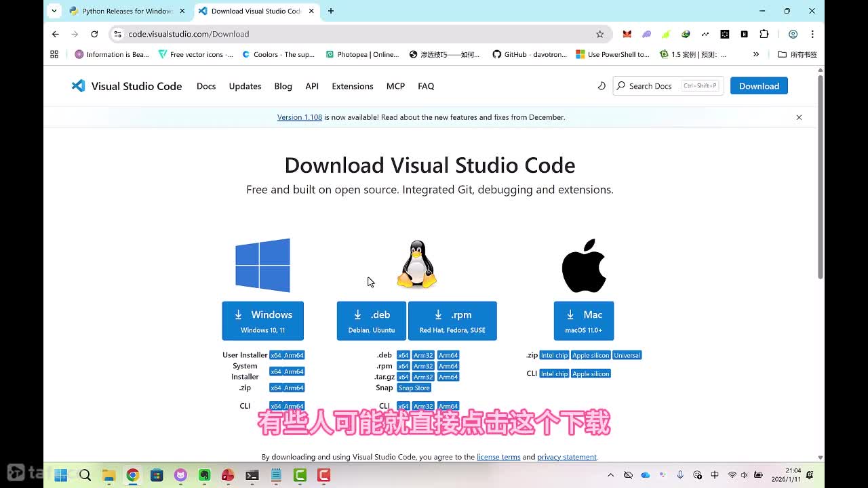Select the x64 badge next to User Installer
Image resolution: width=868 pixels, height=488 pixels.
277,354
